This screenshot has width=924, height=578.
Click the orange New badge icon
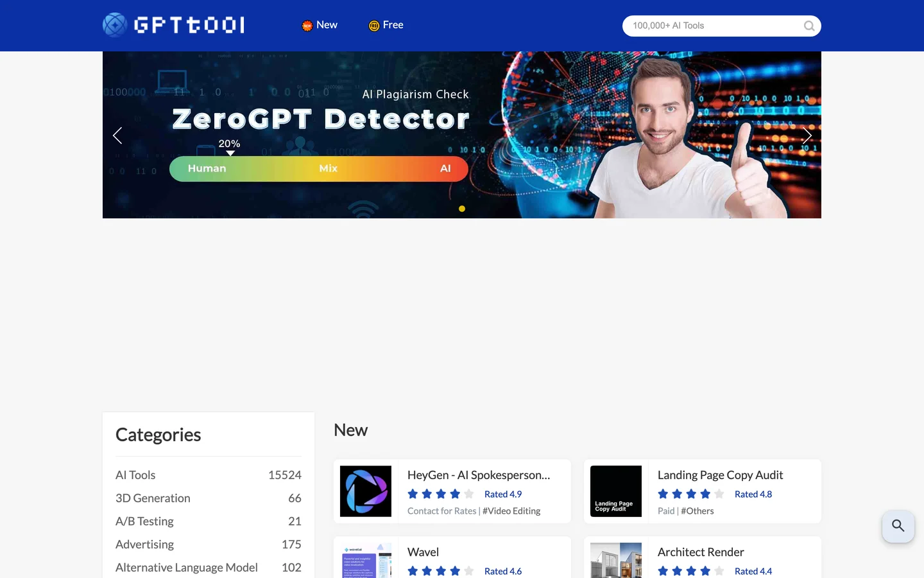pos(307,26)
